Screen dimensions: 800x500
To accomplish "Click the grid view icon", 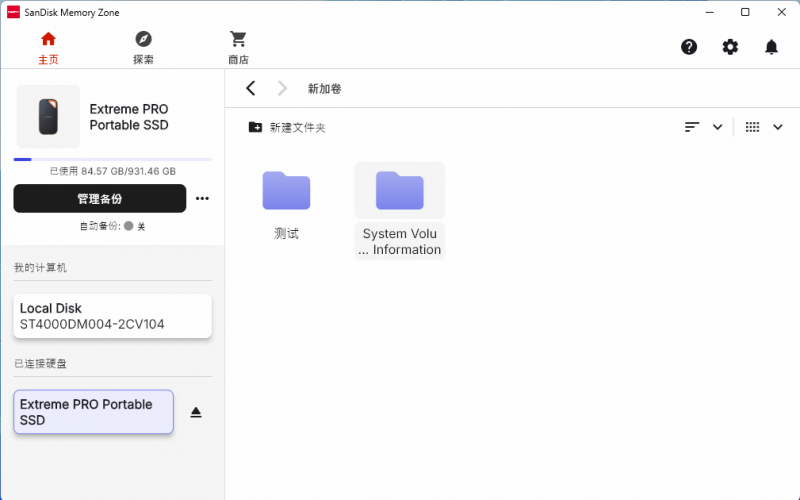I will coord(752,127).
